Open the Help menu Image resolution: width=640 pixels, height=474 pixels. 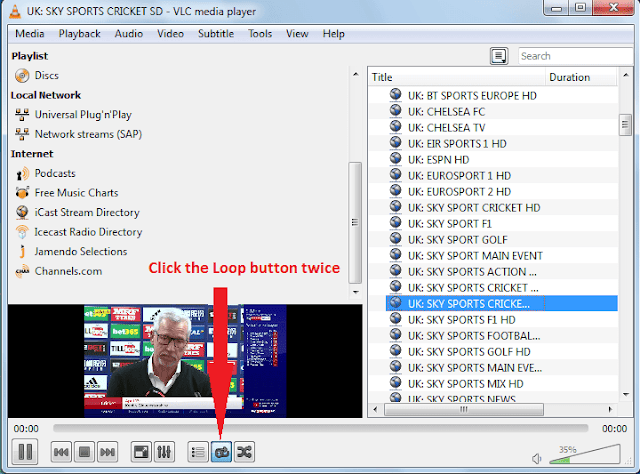click(333, 33)
